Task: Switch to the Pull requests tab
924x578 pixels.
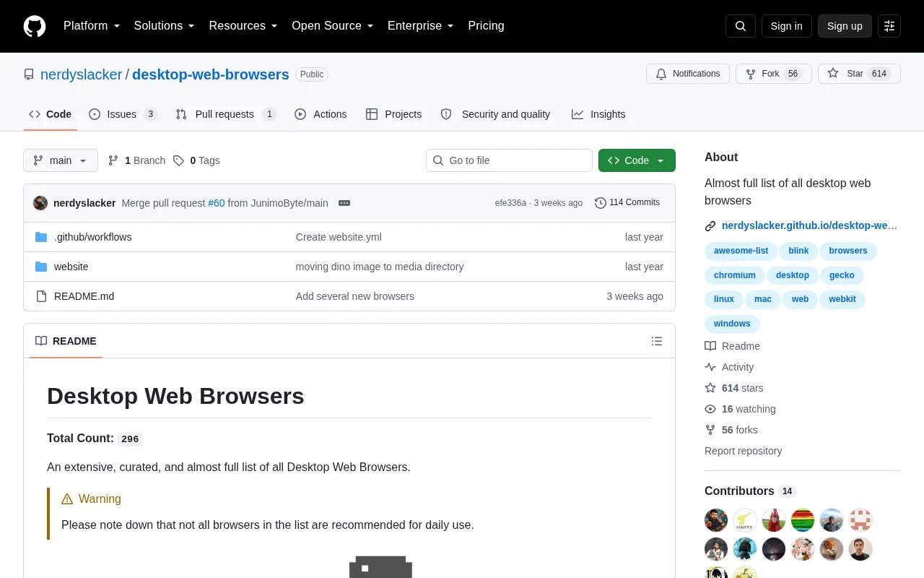Action: tap(226, 114)
